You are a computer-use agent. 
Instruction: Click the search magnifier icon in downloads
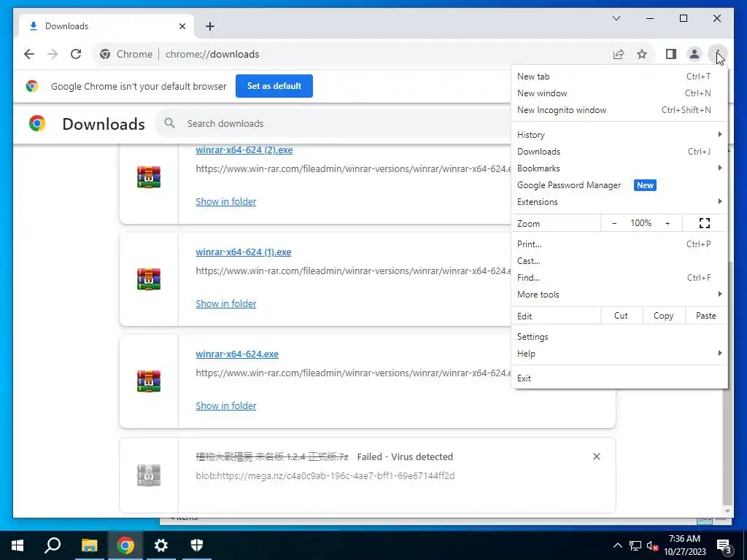point(169,123)
